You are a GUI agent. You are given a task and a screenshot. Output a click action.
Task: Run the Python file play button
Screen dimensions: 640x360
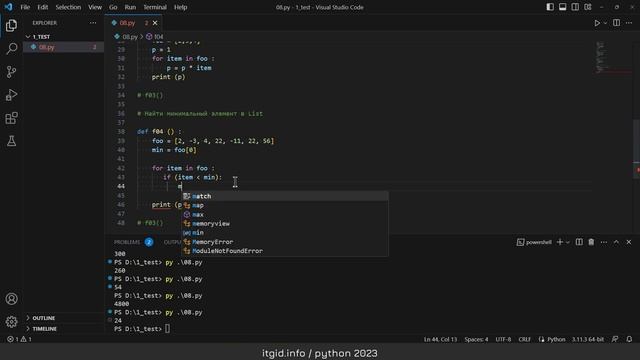pyautogui.click(x=597, y=23)
